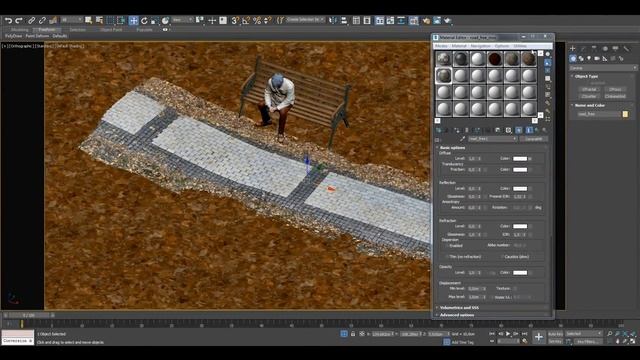Open the Create tab plus icon
Screen dimensions: 640x360
pos(573,49)
